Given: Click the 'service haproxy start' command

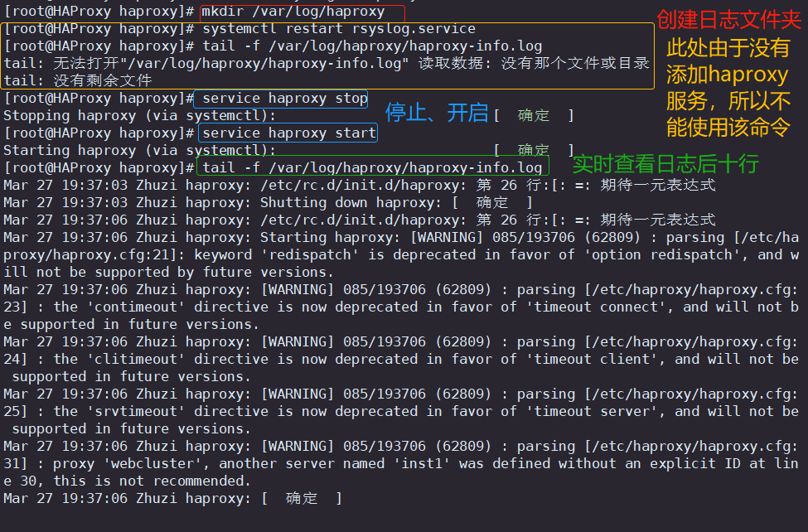Looking at the screenshot, I should click(289, 133).
